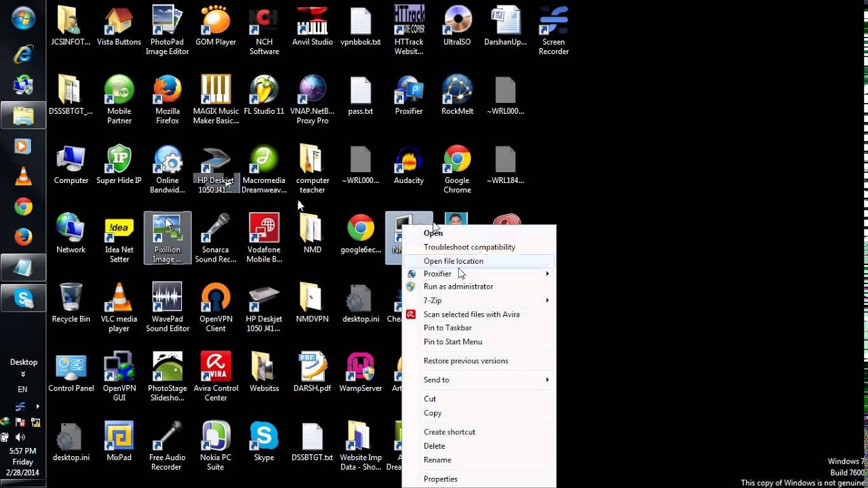
Task: Click the Windows Start orb
Action: point(24,18)
